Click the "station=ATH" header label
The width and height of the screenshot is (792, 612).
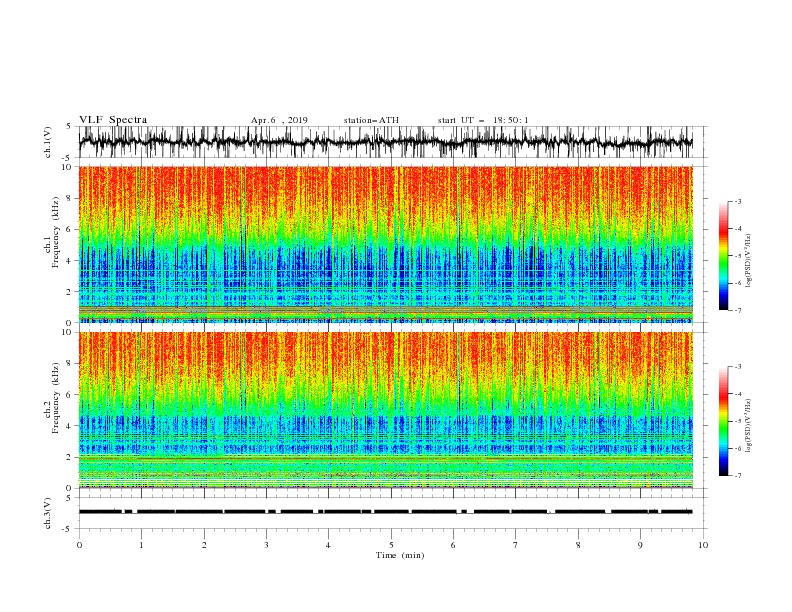point(371,120)
